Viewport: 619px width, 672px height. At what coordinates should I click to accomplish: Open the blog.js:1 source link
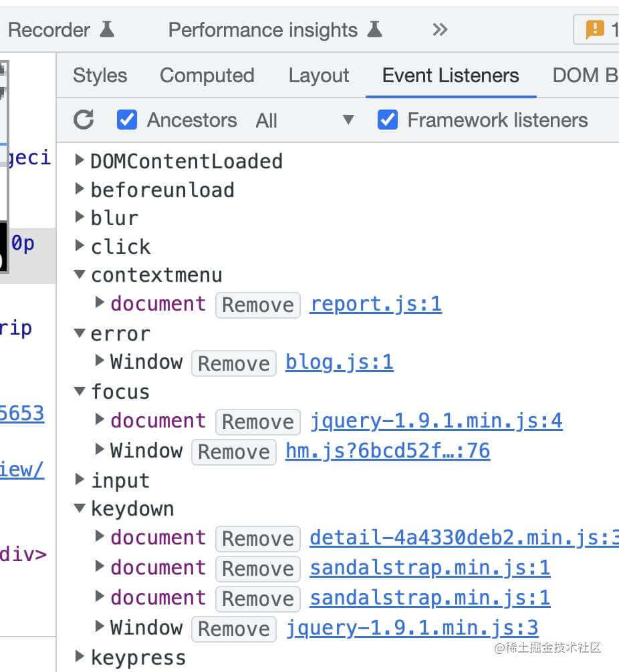coord(339,363)
